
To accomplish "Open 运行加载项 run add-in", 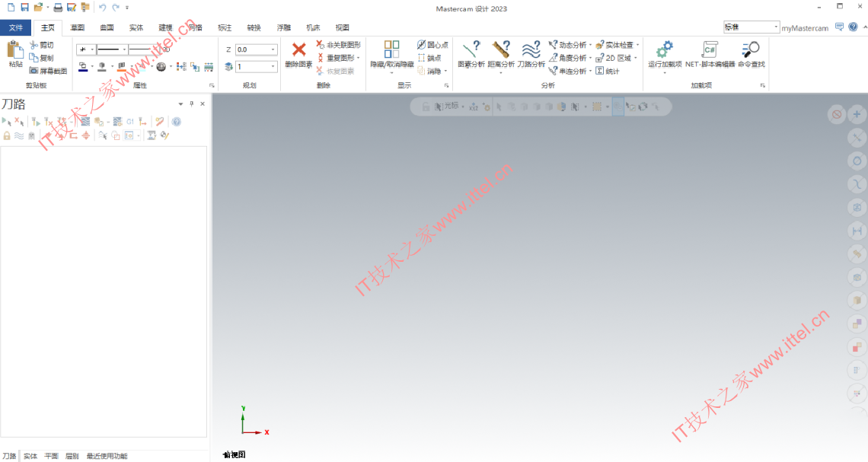I will pyautogui.click(x=665, y=55).
